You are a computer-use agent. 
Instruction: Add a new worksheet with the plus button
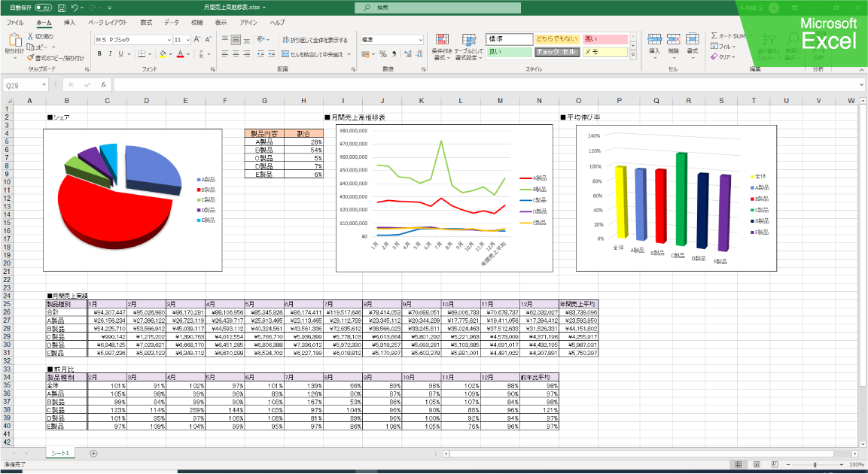click(92, 454)
